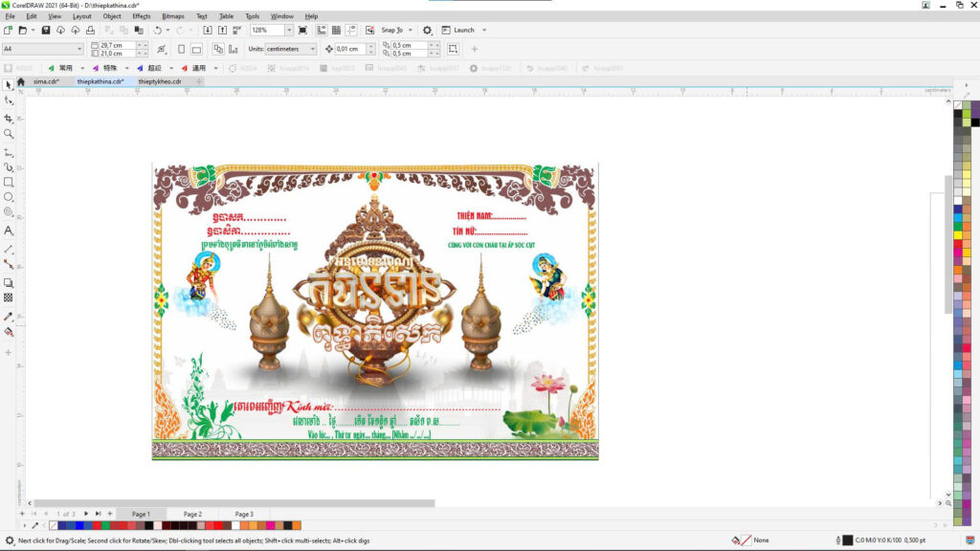980x551 pixels.
Task: Expand the Undo history dropdown arrow
Action: [x=167, y=30]
